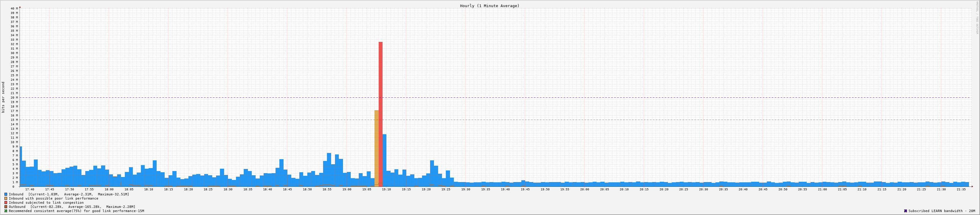This screenshot has width=980, height=215.
Task: Click the 17:40 time axis label
Action: pos(30,189)
